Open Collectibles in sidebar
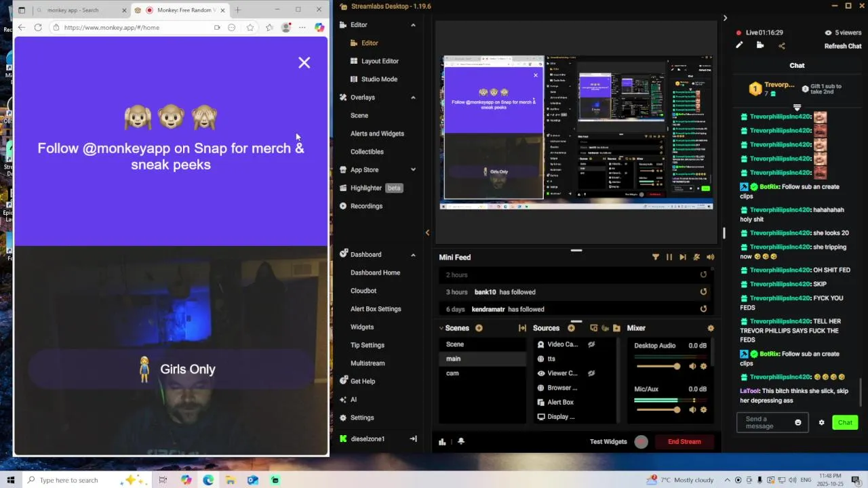This screenshot has width=868, height=488. point(367,152)
